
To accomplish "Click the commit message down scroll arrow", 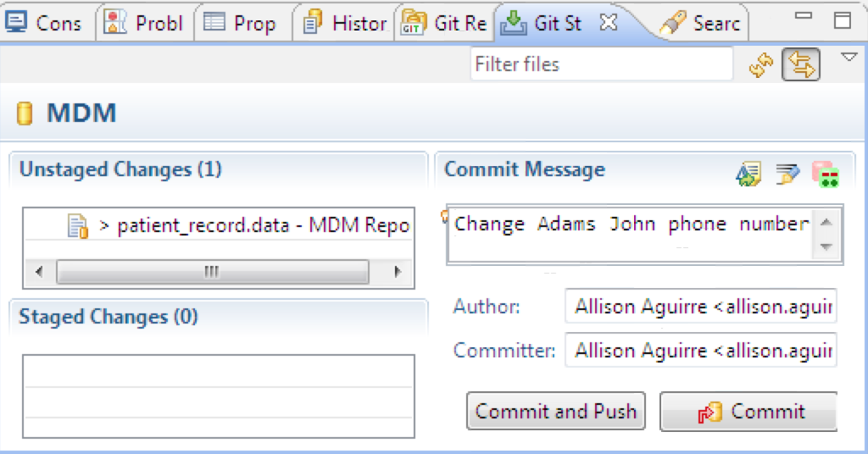I will pos(826,246).
